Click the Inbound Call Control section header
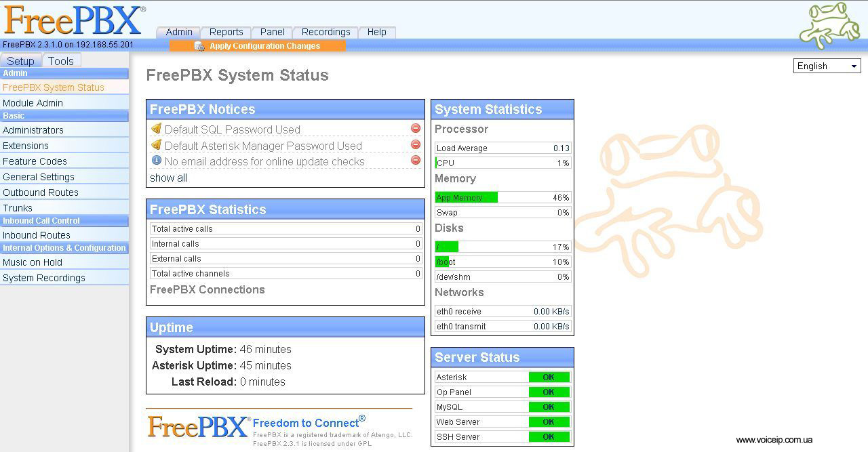The height and width of the screenshot is (452, 868). click(64, 221)
